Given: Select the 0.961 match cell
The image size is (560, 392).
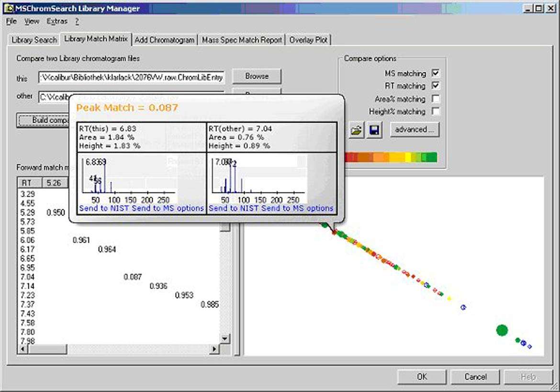Looking at the screenshot, I should pyautogui.click(x=81, y=240).
